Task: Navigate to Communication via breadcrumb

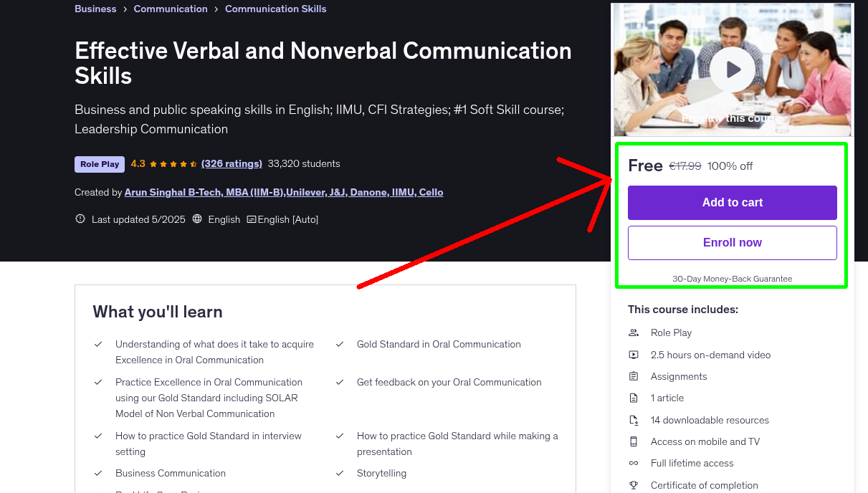Action: [x=171, y=9]
